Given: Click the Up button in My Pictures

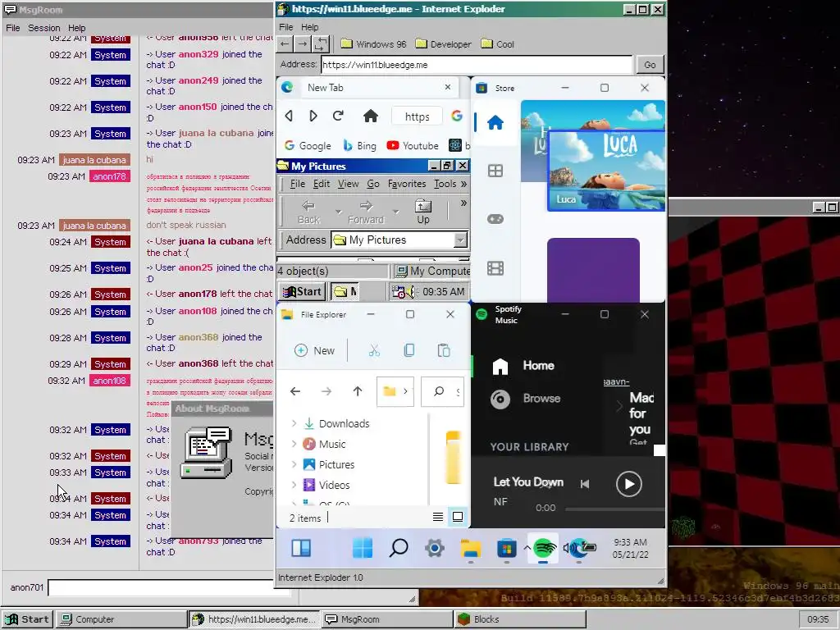Looking at the screenshot, I should pyautogui.click(x=423, y=212).
